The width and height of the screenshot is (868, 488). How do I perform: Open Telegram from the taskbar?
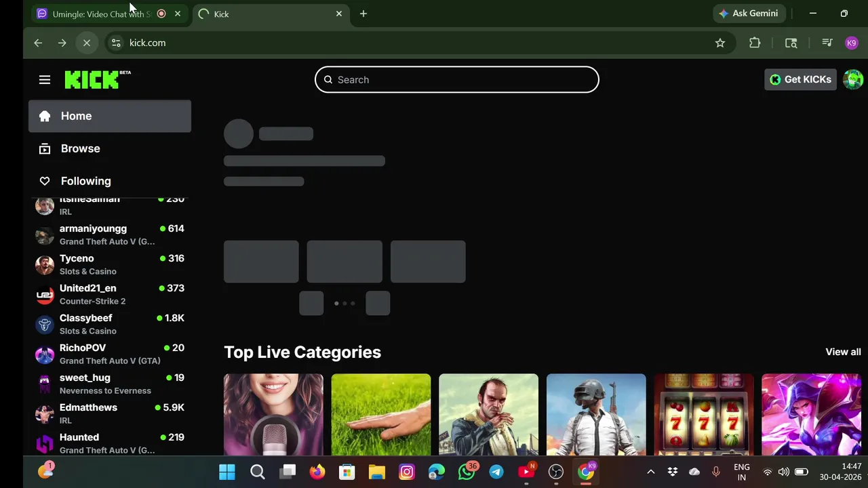496,472
